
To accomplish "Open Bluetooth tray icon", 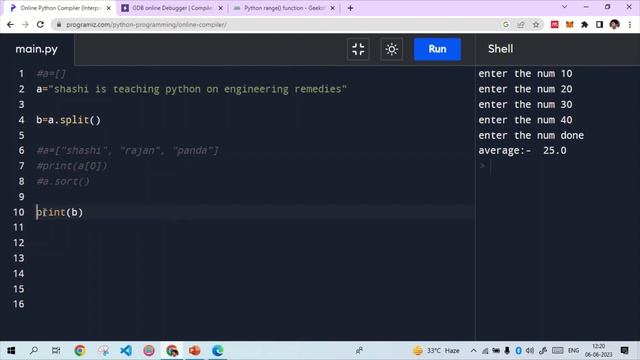I will [518, 351].
